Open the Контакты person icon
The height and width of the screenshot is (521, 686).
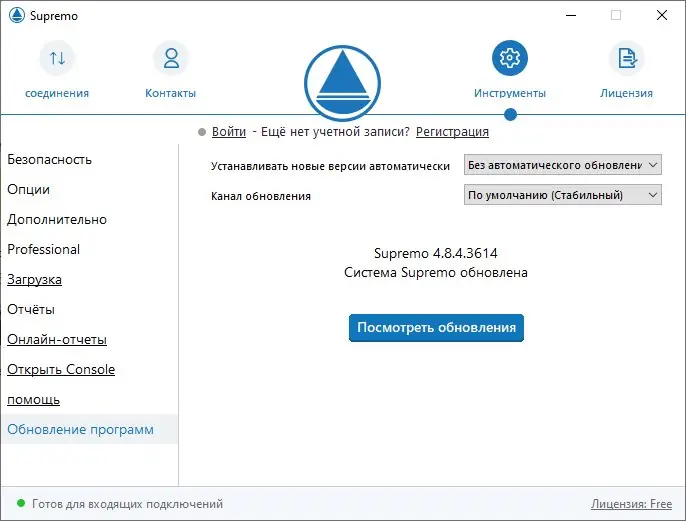pos(171,58)
